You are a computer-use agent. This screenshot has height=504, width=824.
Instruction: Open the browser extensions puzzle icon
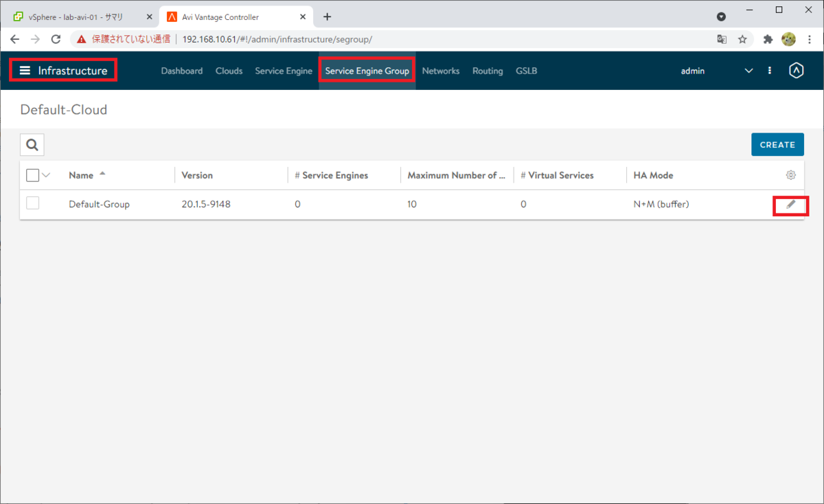coord(768,39)
